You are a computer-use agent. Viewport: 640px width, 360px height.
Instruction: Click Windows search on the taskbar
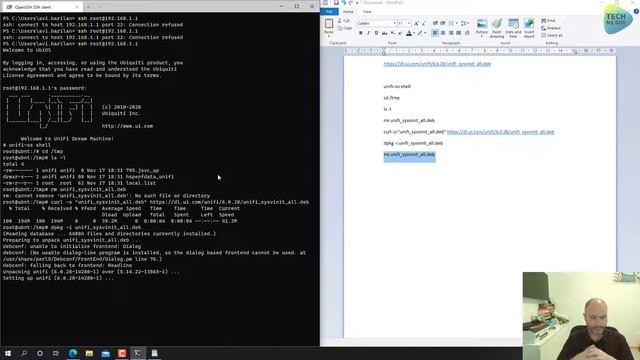point(24,353)
